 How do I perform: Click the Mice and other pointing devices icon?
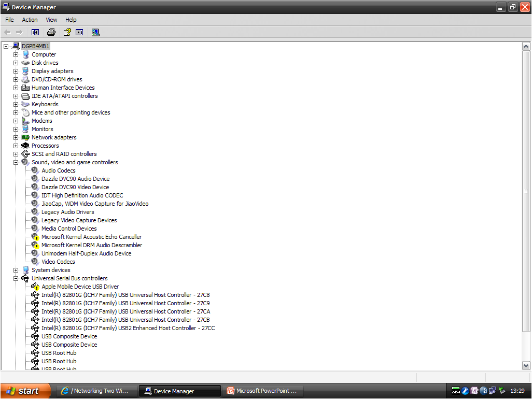pos(25,112)
